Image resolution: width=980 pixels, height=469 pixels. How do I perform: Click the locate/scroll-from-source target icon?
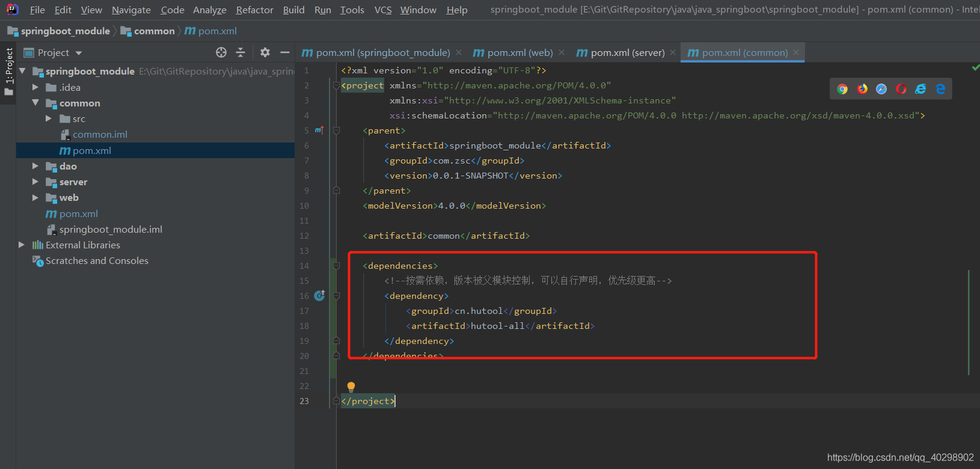(x=221, y=52)
